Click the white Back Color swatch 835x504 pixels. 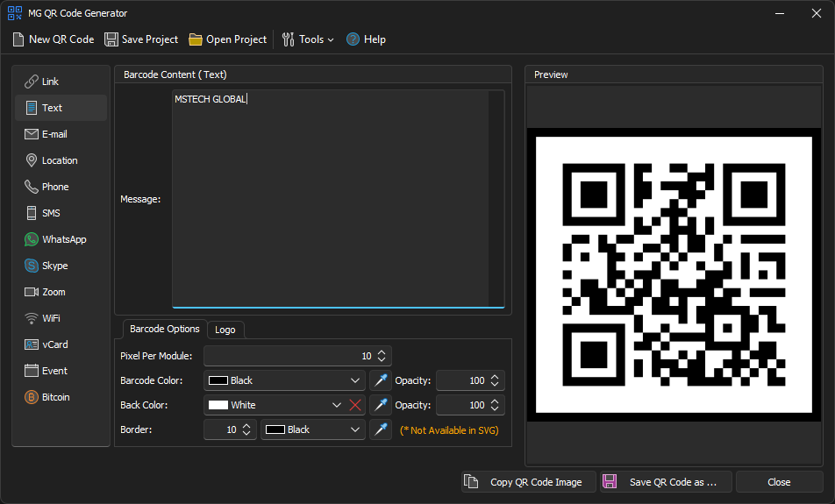pos(218,405)
